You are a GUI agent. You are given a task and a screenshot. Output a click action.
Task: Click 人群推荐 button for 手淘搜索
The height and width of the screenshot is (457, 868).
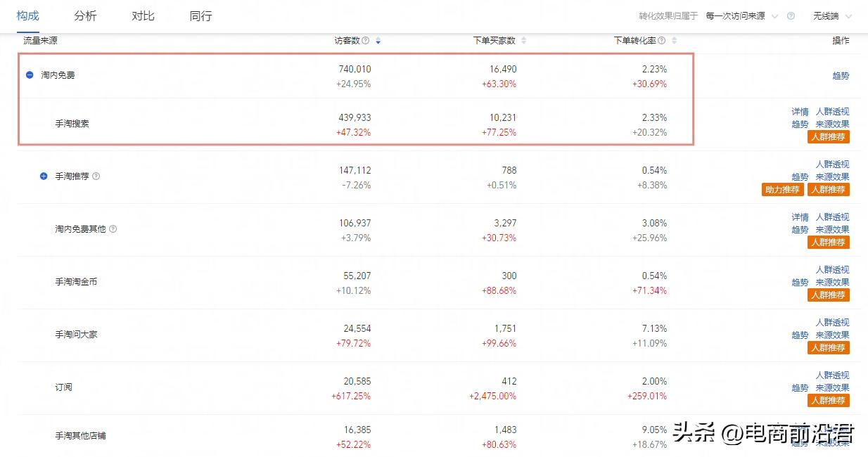point(828,137)
